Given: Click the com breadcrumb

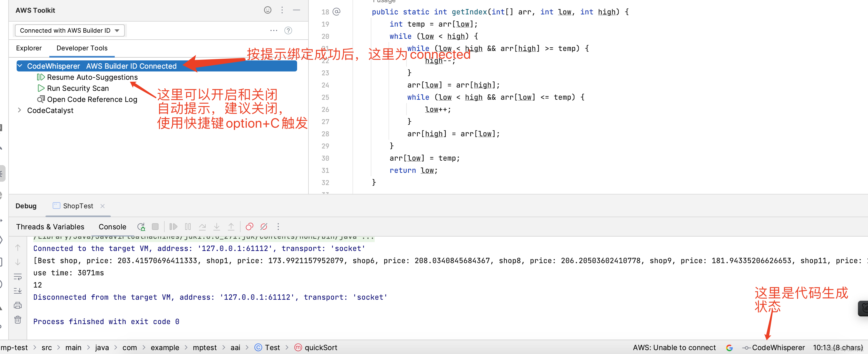Looking at the screenshot, I should 130,348.
